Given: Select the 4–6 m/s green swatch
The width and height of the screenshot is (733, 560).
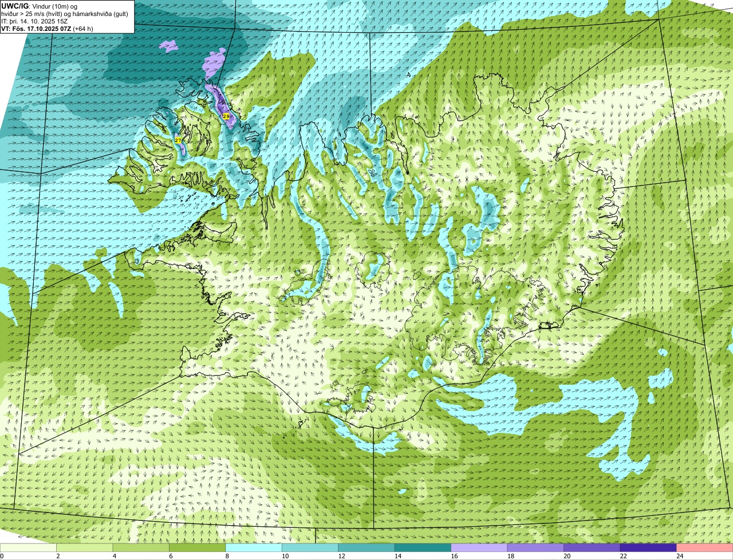Looking at the screenshot, I should [141, 547].
